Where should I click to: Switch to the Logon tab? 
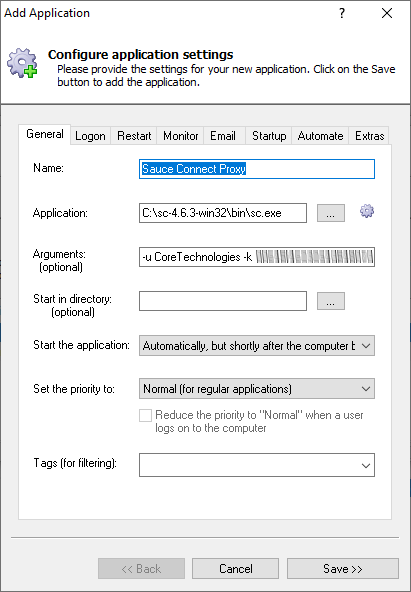tap(90, 136)
